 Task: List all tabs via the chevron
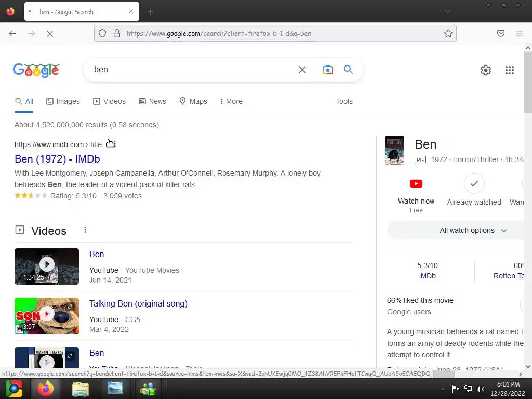pyautogui.click(x=448, y=11)
